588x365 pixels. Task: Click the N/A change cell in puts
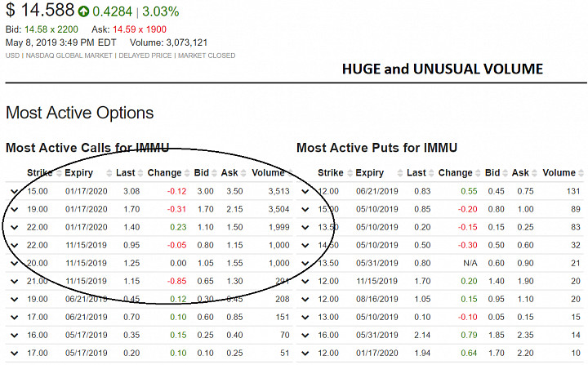[x=470, y=264]
